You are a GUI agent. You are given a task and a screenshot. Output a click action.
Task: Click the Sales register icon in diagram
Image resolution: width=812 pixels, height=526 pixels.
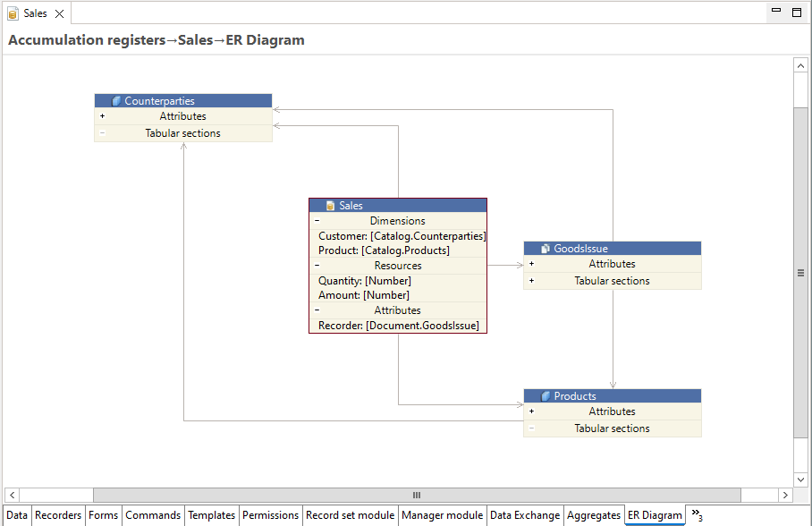[331, 206]
